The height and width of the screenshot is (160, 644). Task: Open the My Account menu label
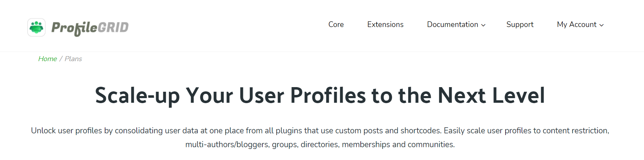pyautogui.click(x=577, y=25)
